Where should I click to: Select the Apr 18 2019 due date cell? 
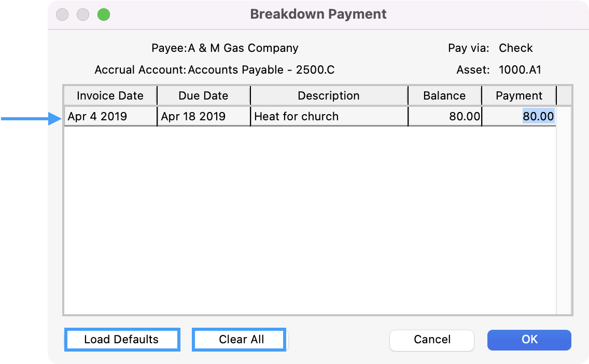tap(203, 117)
